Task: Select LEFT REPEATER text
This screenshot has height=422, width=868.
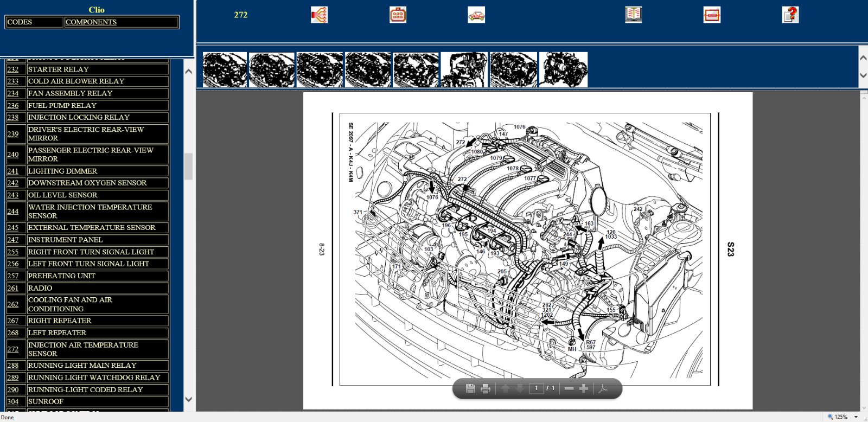Action: (57, 333)
